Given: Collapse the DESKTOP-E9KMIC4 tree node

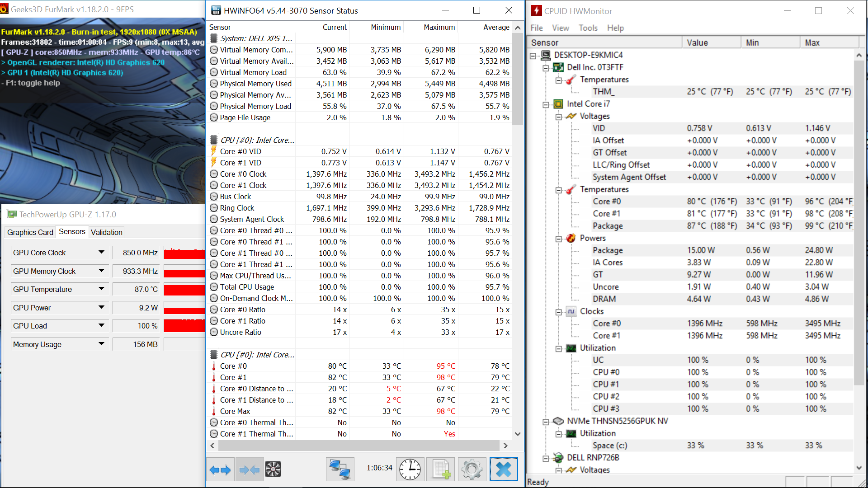Looking at the screenshot, I should tap(533, 56).
